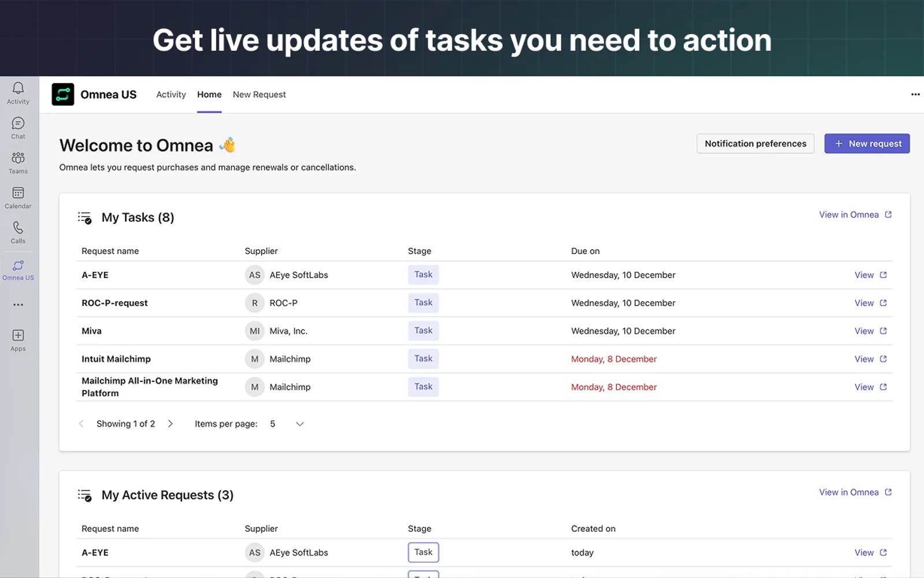Click the M avatar in Intuit Mailchimp row
This screenshot has width=924, height=578.
[x=255, y=359]
